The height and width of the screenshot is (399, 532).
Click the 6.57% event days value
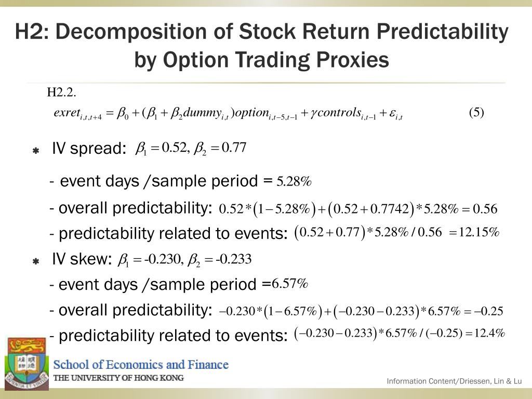[x=289, y=283]
